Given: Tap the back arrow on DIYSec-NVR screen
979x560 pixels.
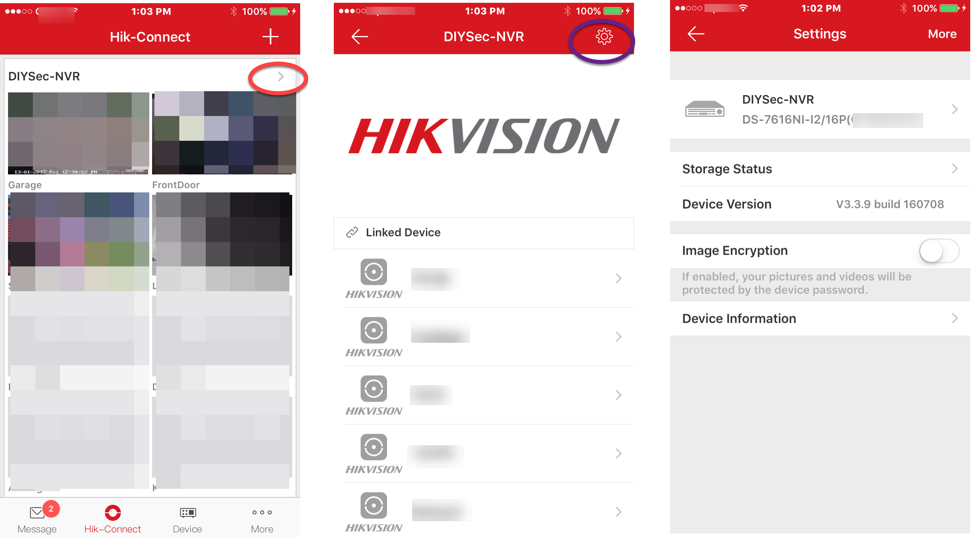Looking at the screenshot, I should point(360,37).
